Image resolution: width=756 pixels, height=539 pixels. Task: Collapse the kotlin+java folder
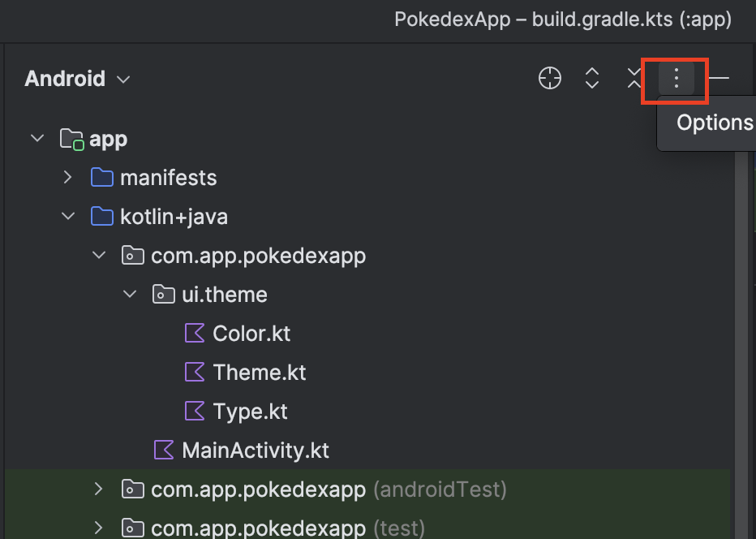pyautogui.click(x=68, y=217)
